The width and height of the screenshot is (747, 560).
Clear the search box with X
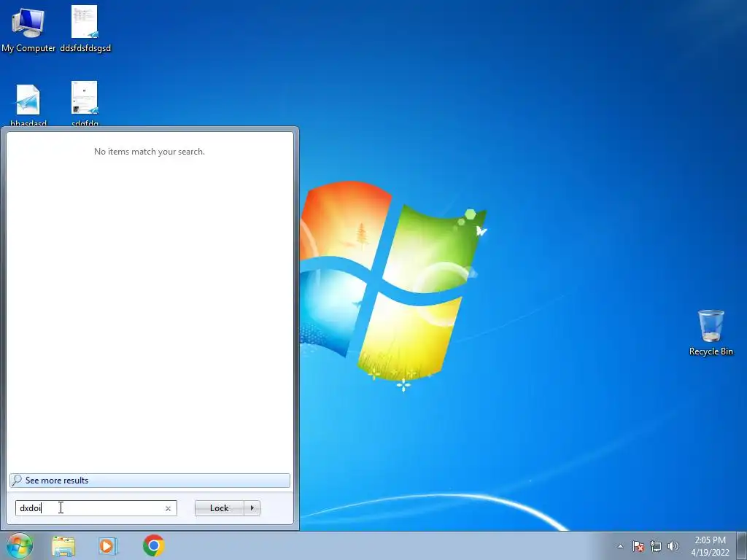tap(168, 508)
